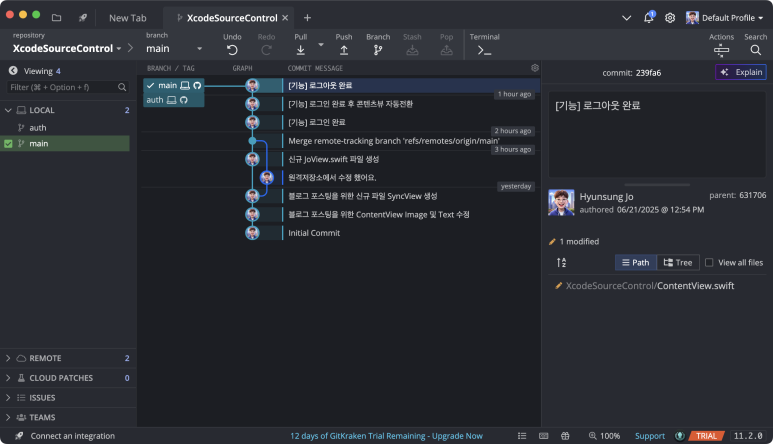The height and width of the screenshot is (444, 773).
Task: Collapse the LOCAL section
Action: pyautogui.click(x=8, y=110)
